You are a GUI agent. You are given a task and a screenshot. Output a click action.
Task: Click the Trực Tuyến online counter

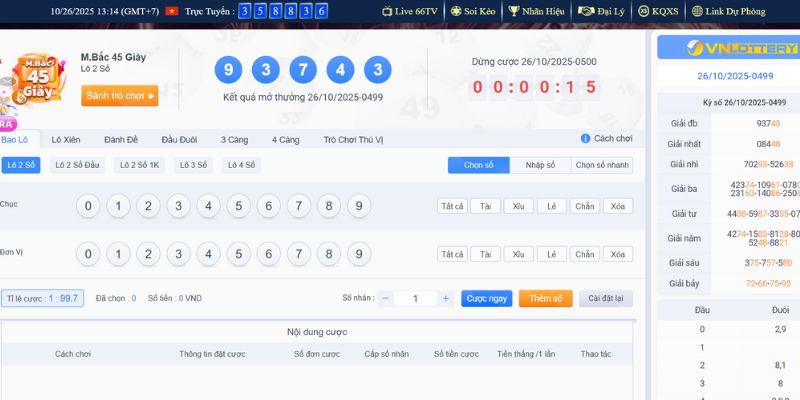[x=283, y=11]
